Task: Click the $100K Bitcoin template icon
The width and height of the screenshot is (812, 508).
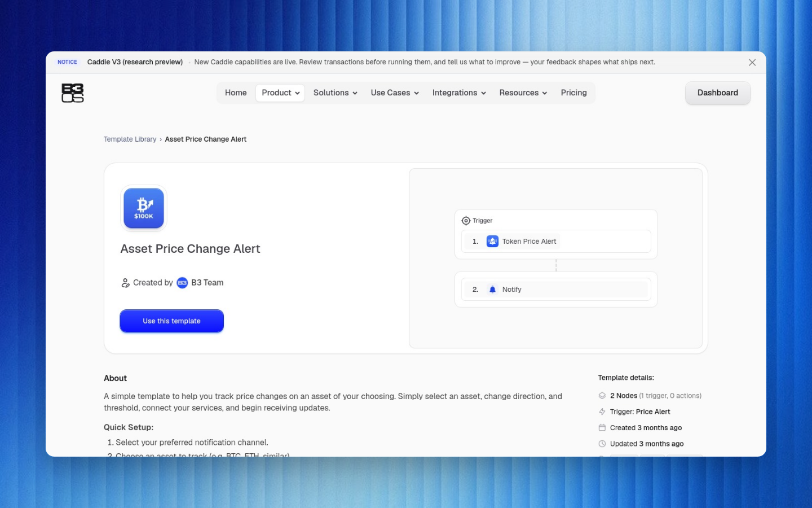Action: [x=144, y=208]
